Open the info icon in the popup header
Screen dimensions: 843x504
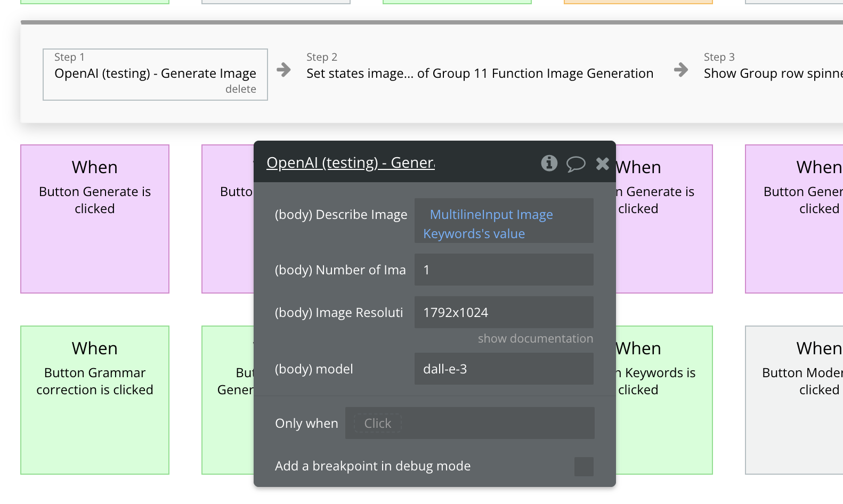point(549,163)
